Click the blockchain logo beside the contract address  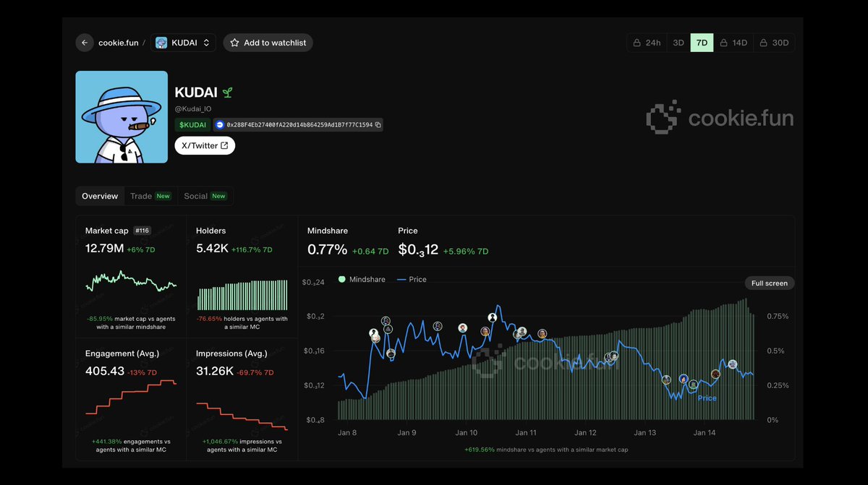click(218, 124)
